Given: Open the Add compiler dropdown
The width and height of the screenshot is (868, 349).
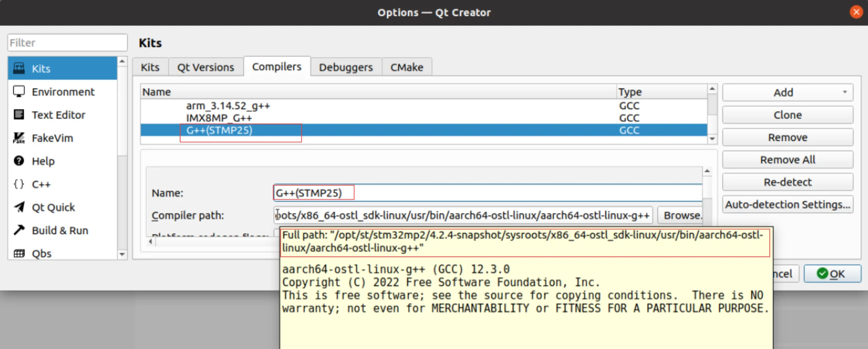Looking at the screenshot, I should tap(788, 92).
